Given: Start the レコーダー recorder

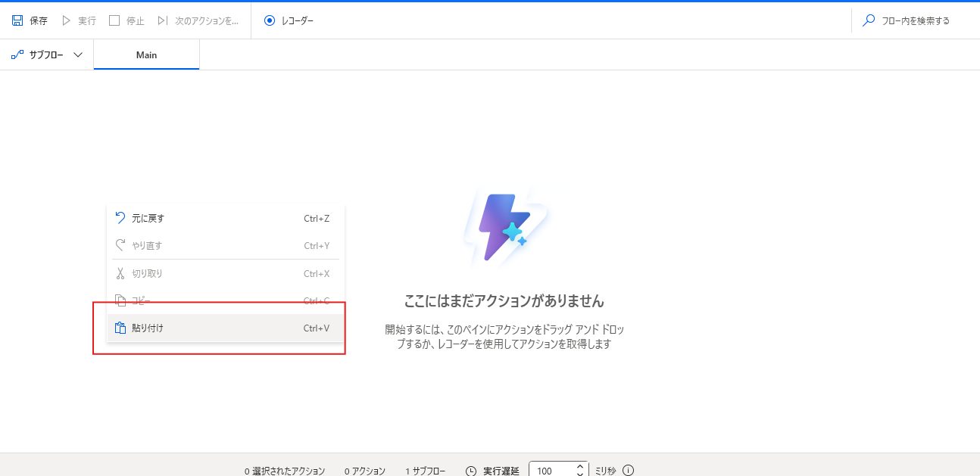Looking at the screenshot, I should [x=289, y=20].
